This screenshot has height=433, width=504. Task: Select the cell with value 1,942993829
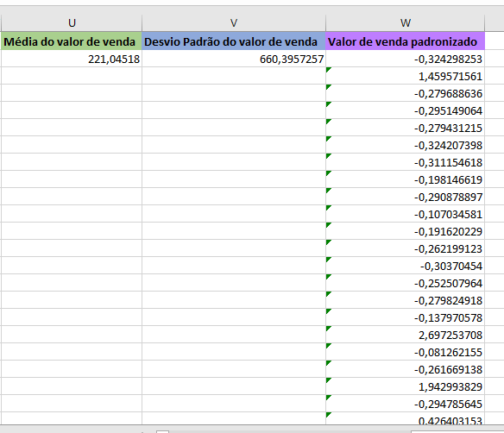[405, 386]
